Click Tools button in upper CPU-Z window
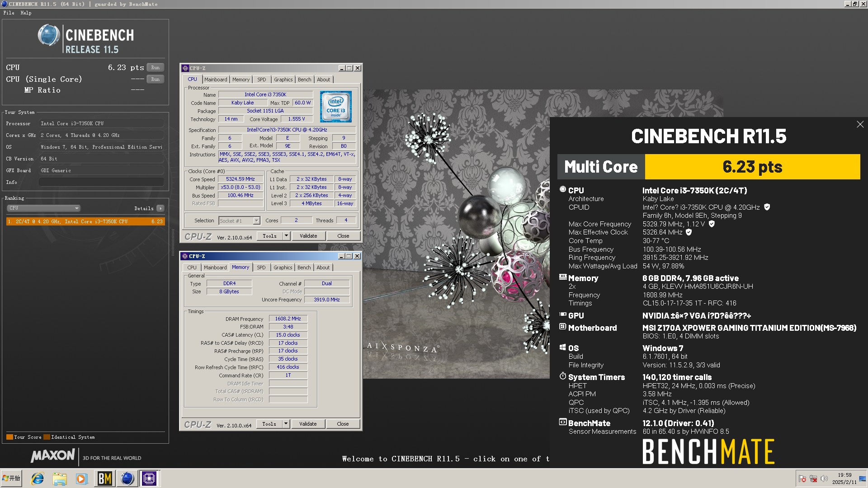 [x=269, y=236]
